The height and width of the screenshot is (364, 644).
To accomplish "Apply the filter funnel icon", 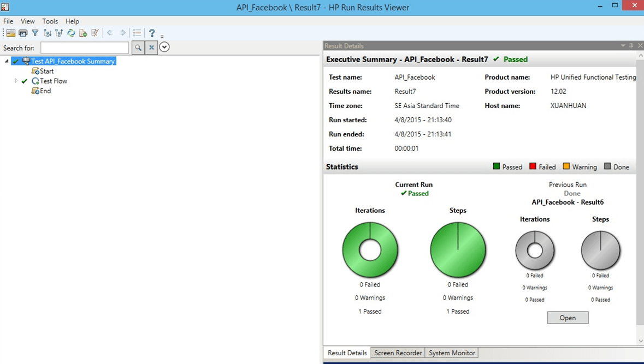I will (34, 33).
